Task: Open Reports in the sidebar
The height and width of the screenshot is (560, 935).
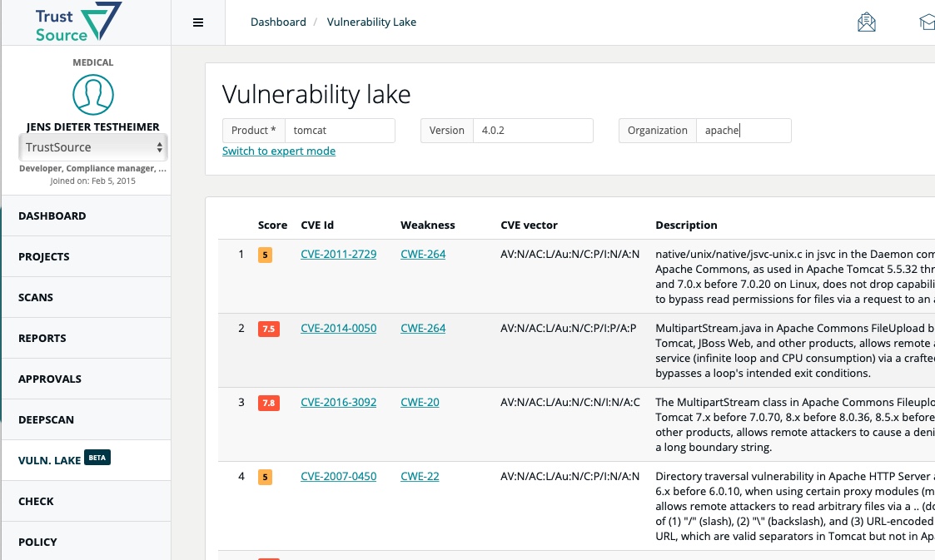Action: pos(87,339)
